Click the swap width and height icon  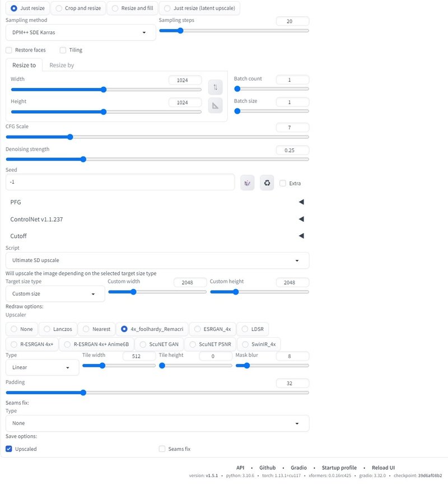click(x=215, y=87)
